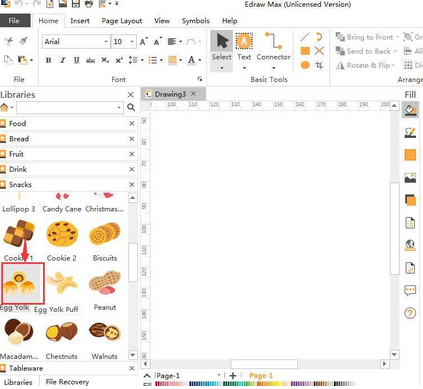This screenshot has height=389, width=423.
Task: Select the rectangle shape tool
Action: tap(305, 51)
